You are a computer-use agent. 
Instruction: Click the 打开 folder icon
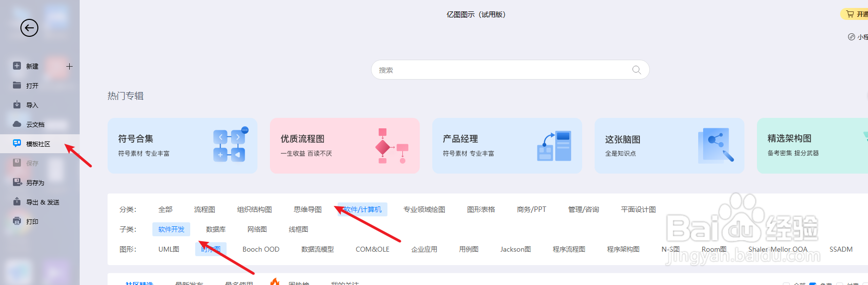click(17, 85)
